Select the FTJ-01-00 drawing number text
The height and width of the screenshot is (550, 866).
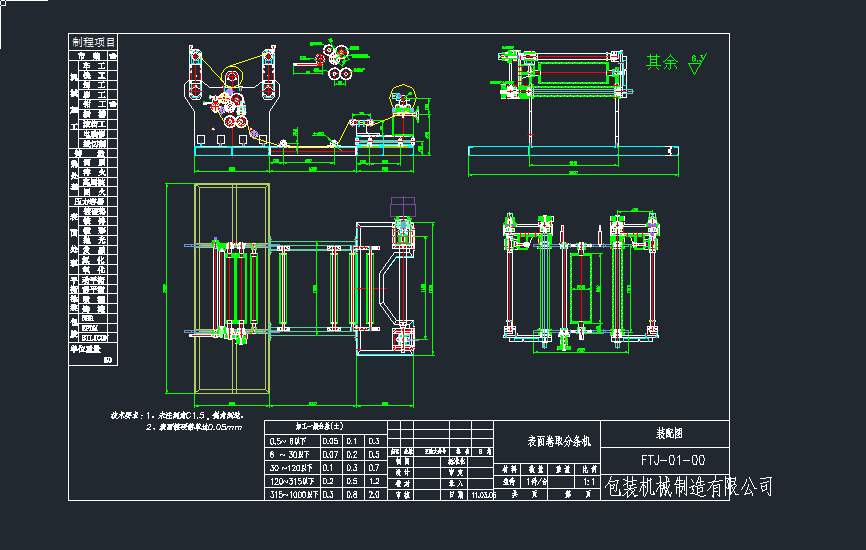[672, 461]
